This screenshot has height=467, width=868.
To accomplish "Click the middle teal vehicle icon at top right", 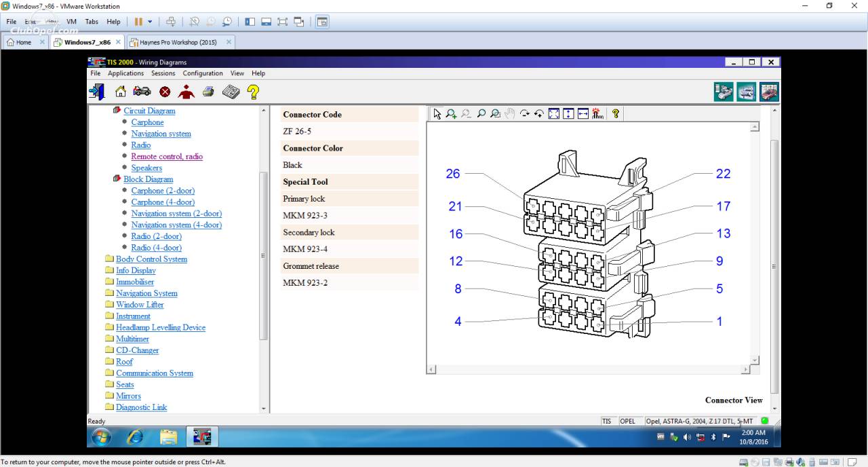I will click(x=747, y=92).
